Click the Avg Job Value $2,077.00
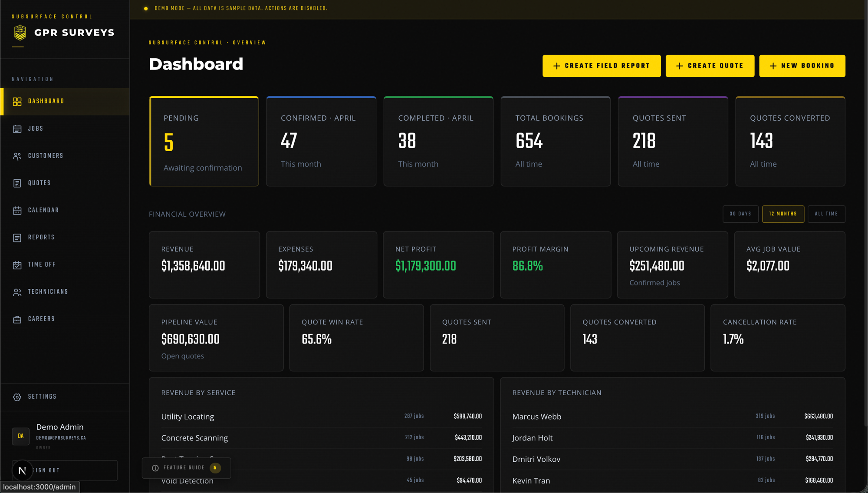This screenshot has height=493, width=868. pyautogui.click(x=768, y=266)
